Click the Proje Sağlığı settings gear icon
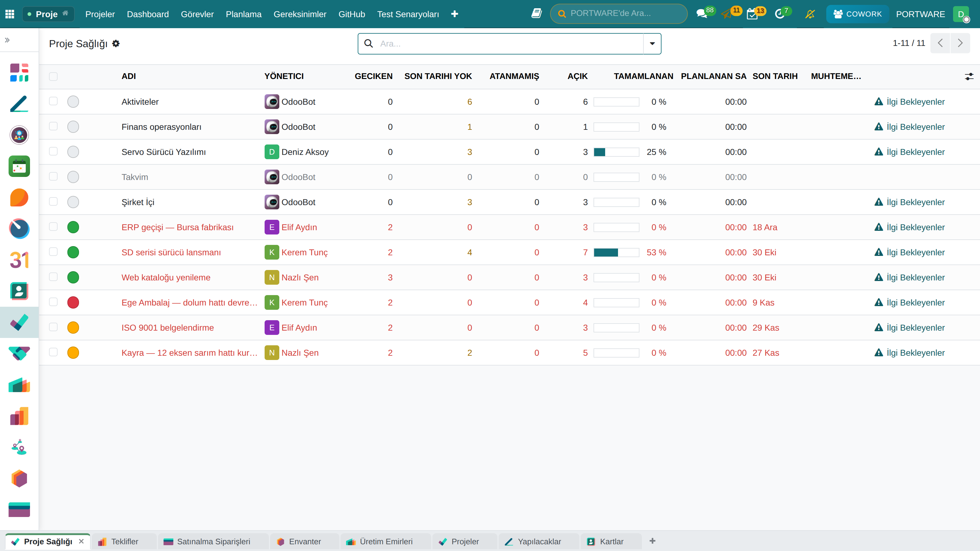This screenshot has width=980, height=551. tap(116, 44)
